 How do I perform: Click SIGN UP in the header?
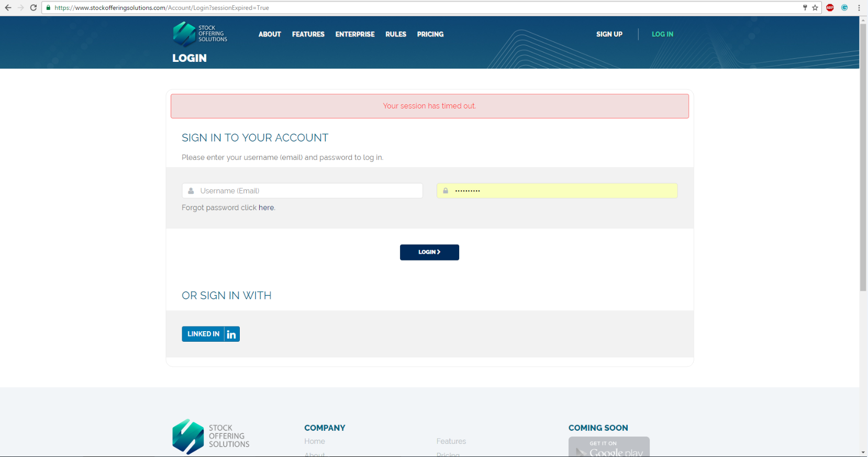click(x=609, y=34)
